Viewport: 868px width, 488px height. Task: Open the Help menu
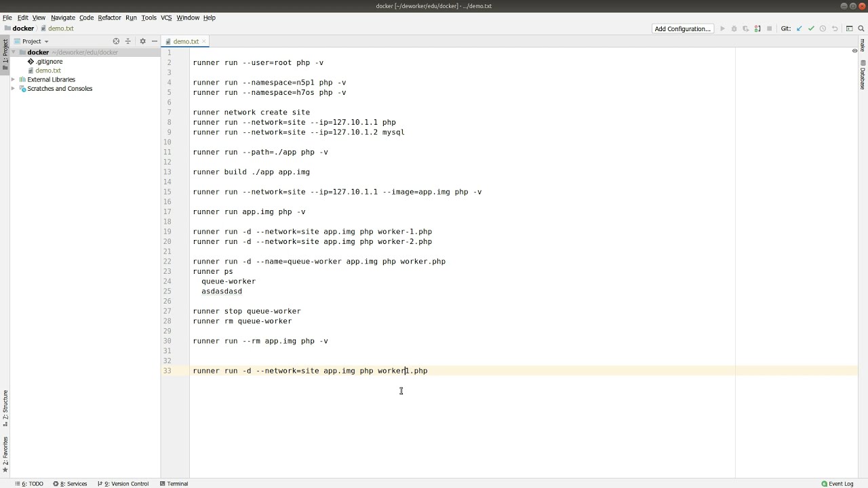click(210, 18)
